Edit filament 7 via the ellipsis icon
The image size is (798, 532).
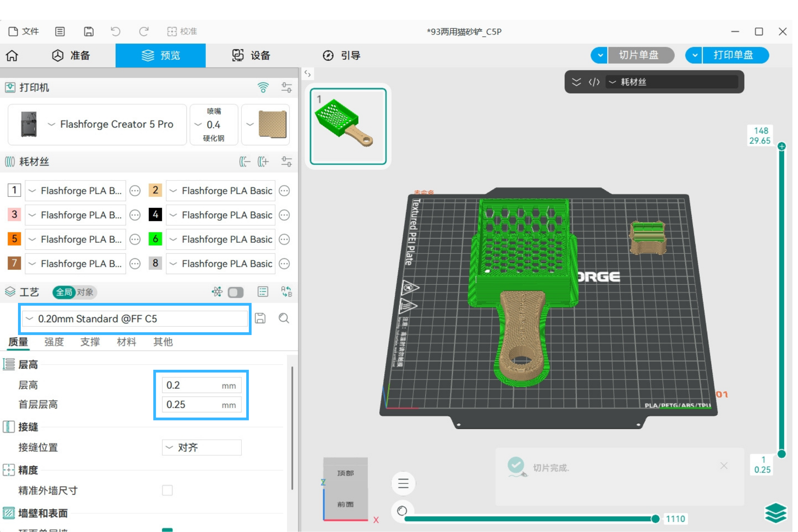click(x=135, y=264)
